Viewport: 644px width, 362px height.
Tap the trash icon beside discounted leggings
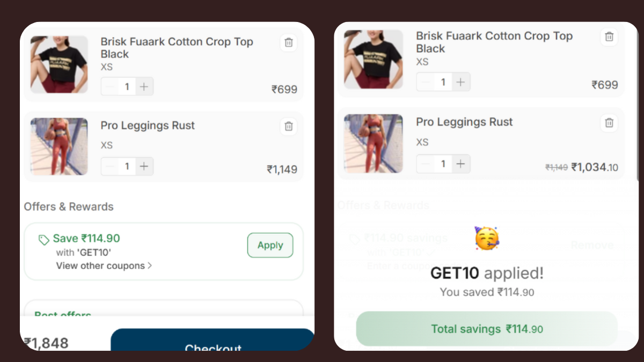click(609, 123)
